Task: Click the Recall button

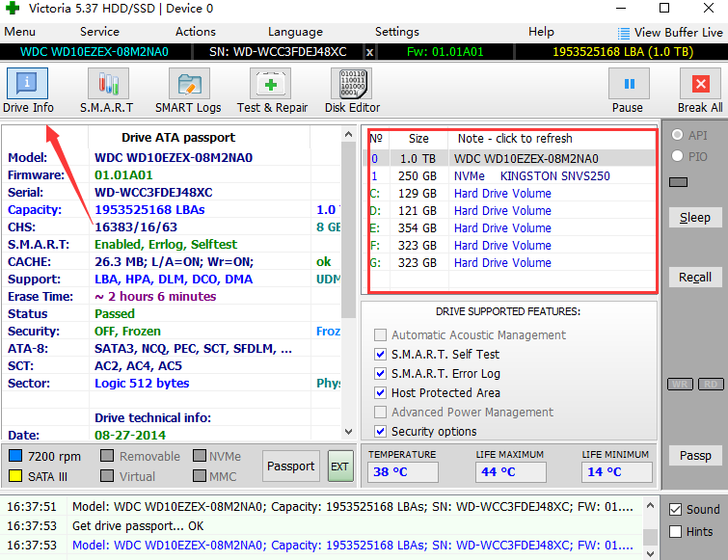Action: tap(694, 278)
